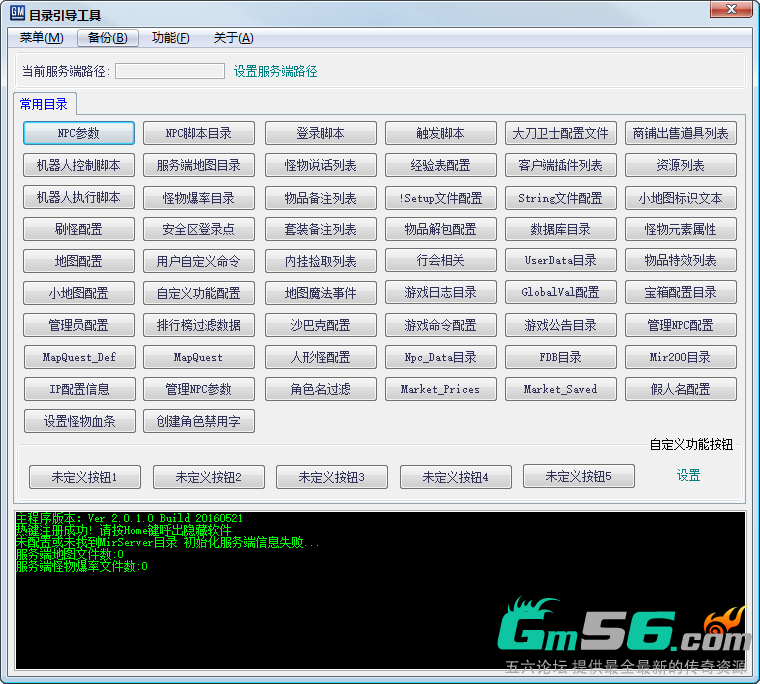760x684 pixels.
Task: Click 安全区登录点 button
Action: 199,229
